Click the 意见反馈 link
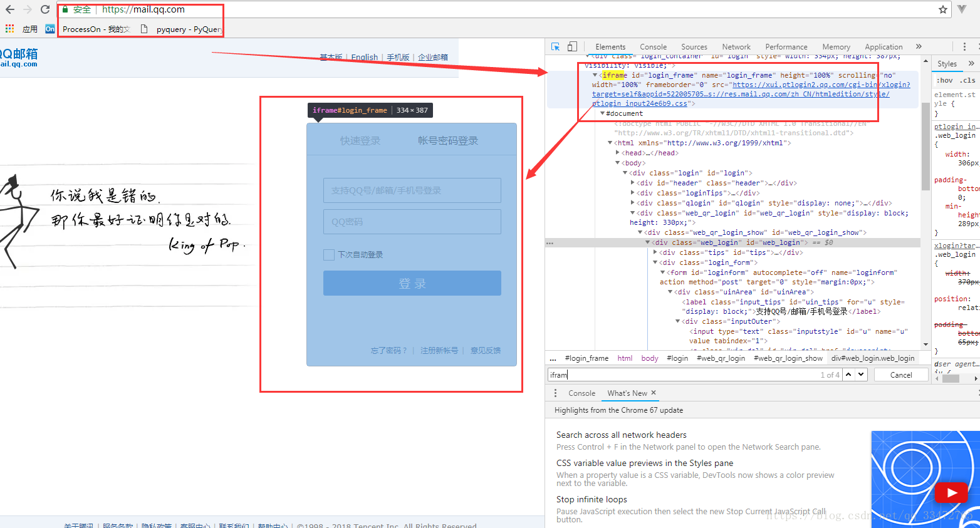Viewport: 980px width, 528px height. (x=486, y=351)
